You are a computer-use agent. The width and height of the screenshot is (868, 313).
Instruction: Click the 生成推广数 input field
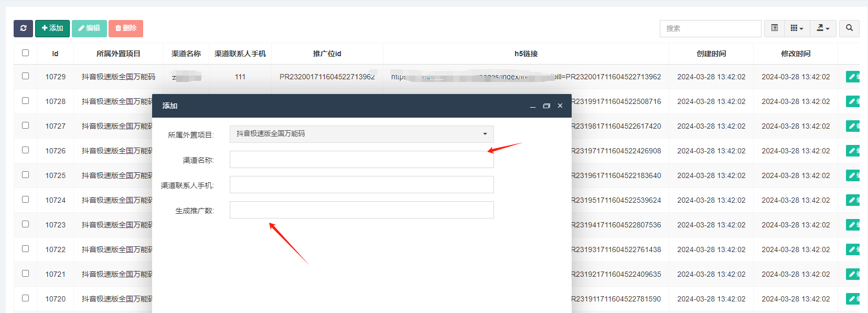coord(362,210)
